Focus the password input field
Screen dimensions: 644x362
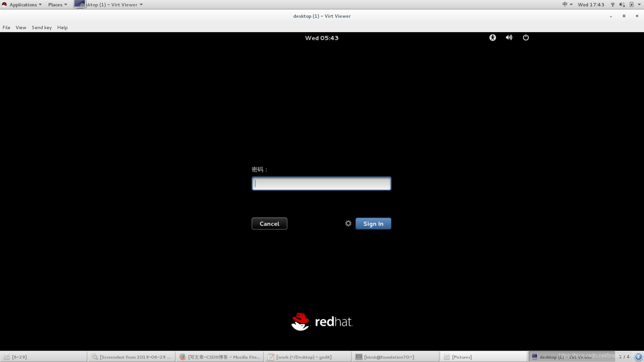coord(321,183)
